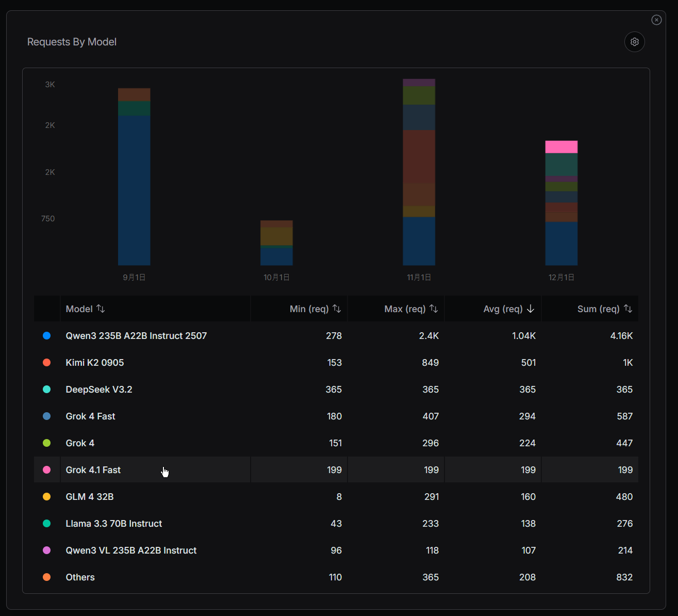Open chart settings gear icon

pos(635,42)
